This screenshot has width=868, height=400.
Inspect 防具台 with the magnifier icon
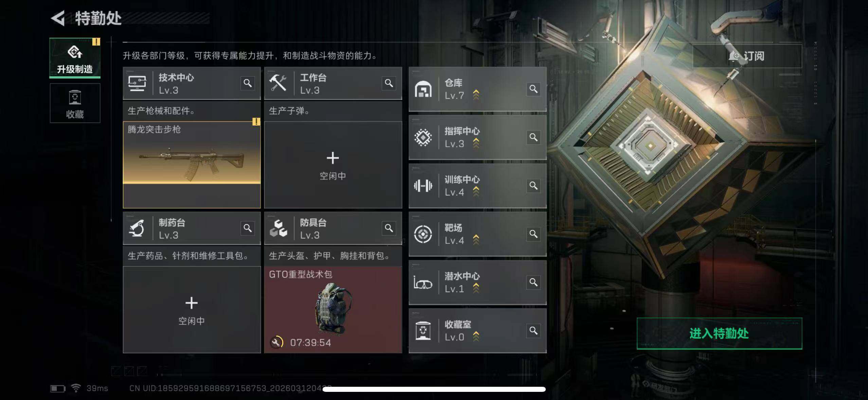(389, 228)
